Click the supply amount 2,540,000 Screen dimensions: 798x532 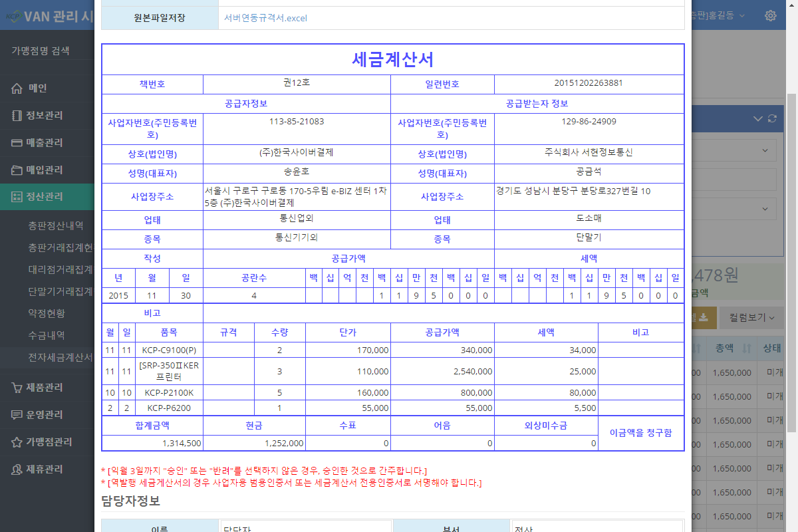(x=473, y=372)
